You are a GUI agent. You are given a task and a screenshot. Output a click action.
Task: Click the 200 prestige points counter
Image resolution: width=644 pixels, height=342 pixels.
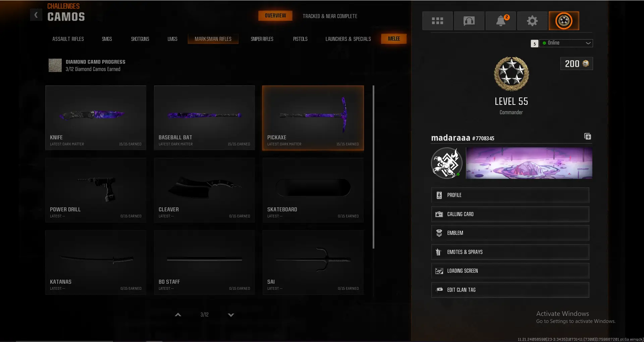(577, 64)
